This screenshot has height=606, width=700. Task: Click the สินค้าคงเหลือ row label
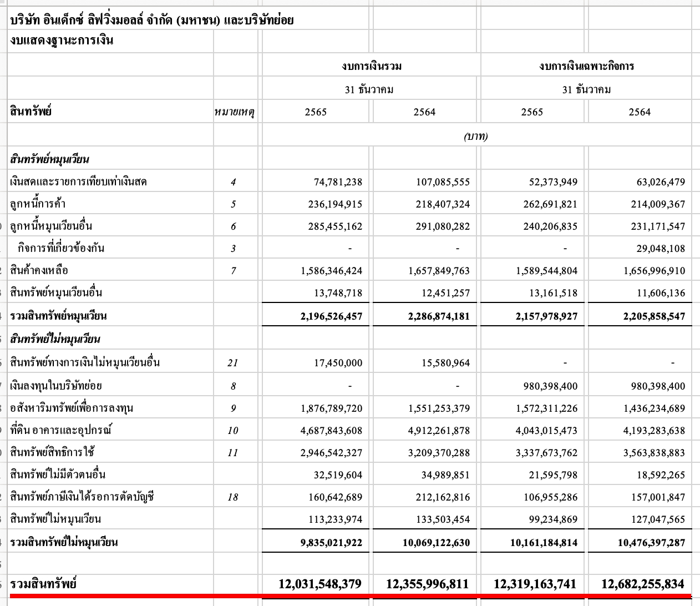(39, 270)
